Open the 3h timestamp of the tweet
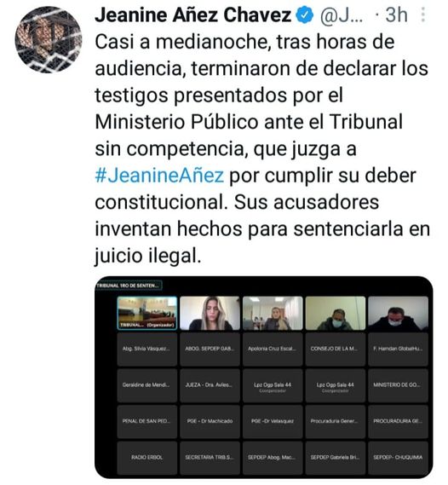Viewport: 448px width, 485px height. (396, 14)
